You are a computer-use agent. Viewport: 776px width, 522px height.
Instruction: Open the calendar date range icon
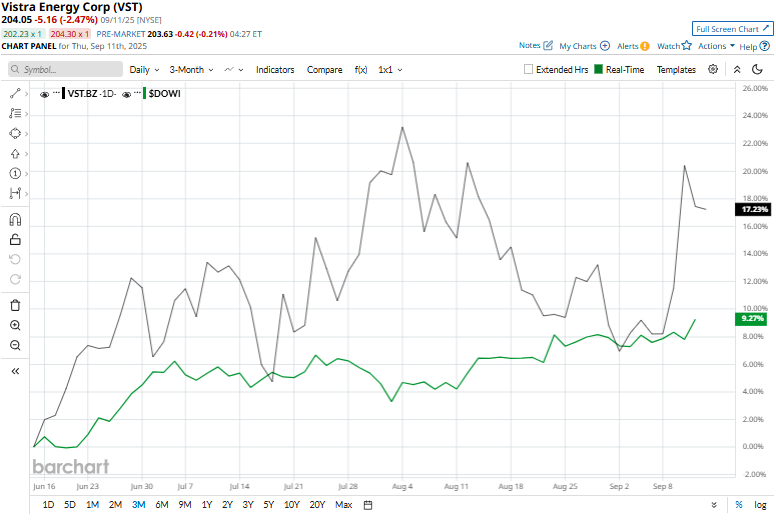point(368,505)
